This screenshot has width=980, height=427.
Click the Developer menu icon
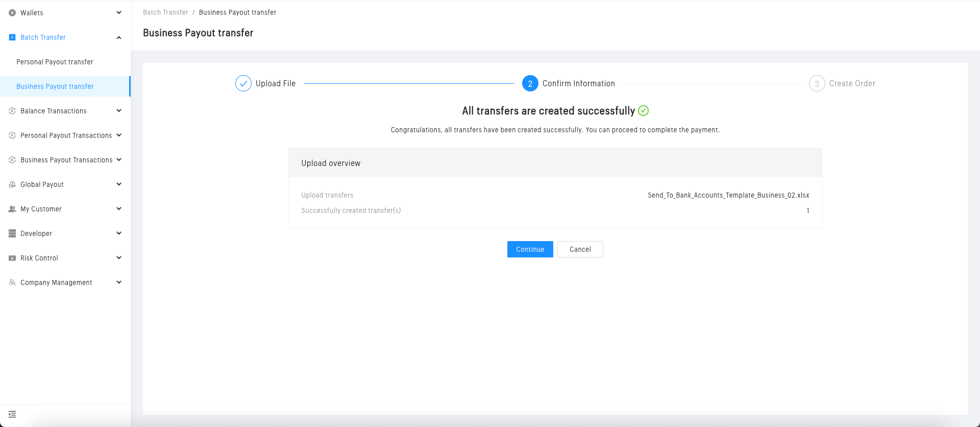pyautogui.click(x=12, y=233)
